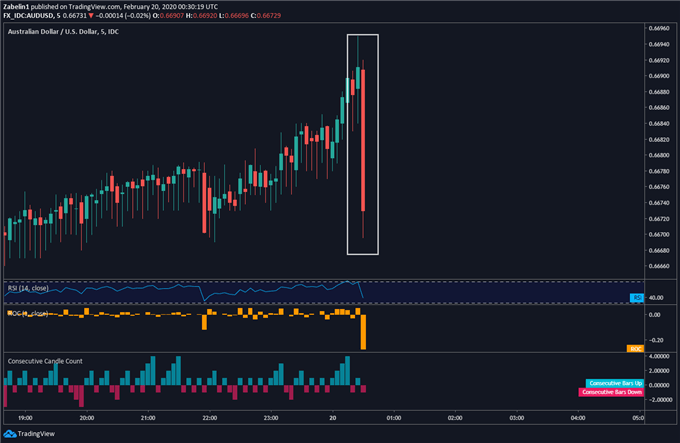Click the ROC (9, close) indicator title
Screen dimensions: 680x443
pos(28,313)
